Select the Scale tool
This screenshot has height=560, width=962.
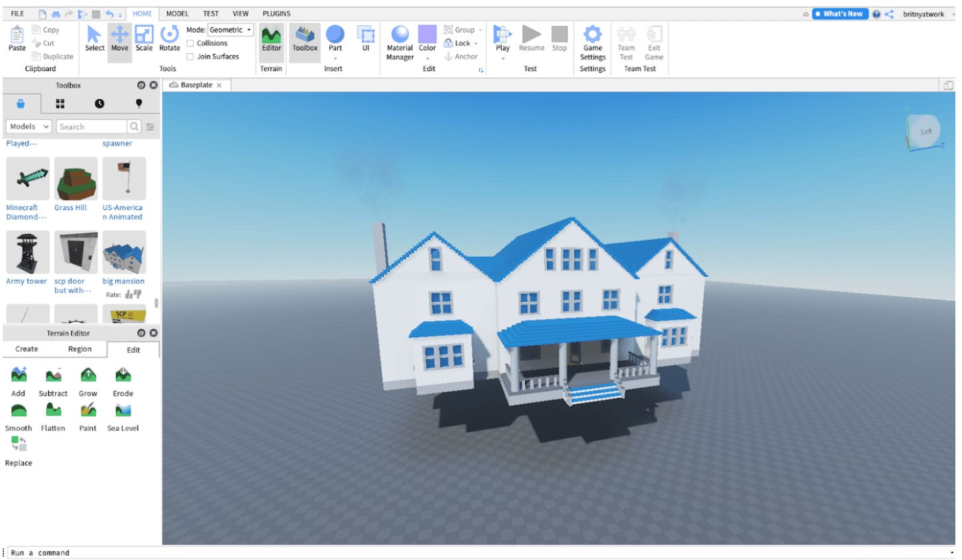click(144, 38)
